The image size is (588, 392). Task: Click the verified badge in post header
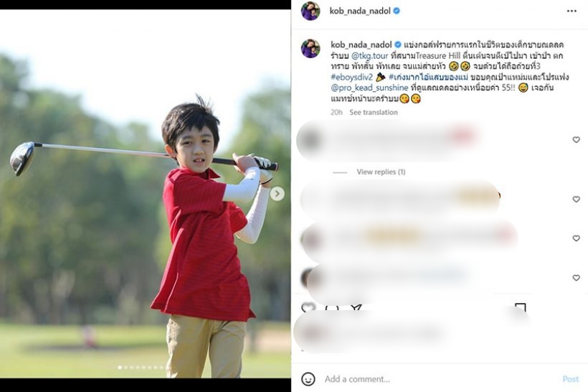(397, 11)
